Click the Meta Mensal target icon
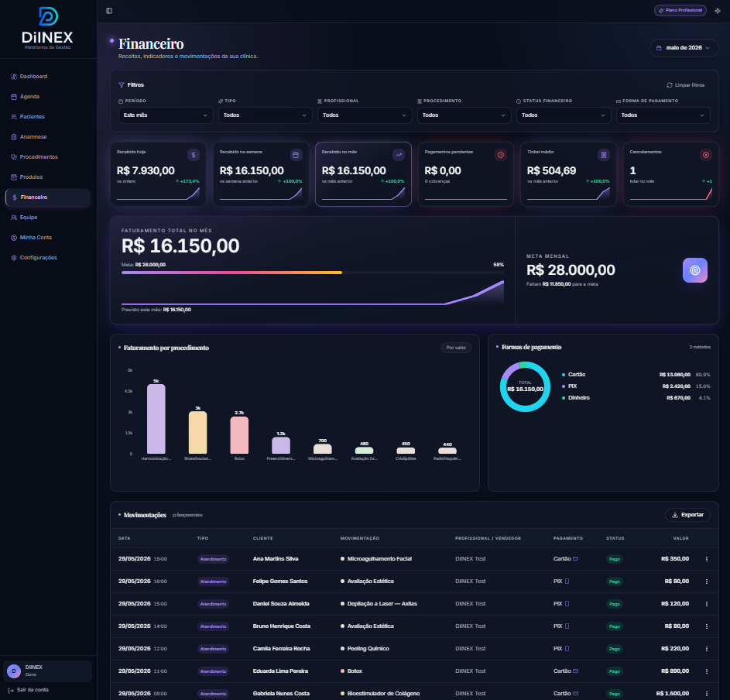730x700 pixels. (x=694, y=270)
